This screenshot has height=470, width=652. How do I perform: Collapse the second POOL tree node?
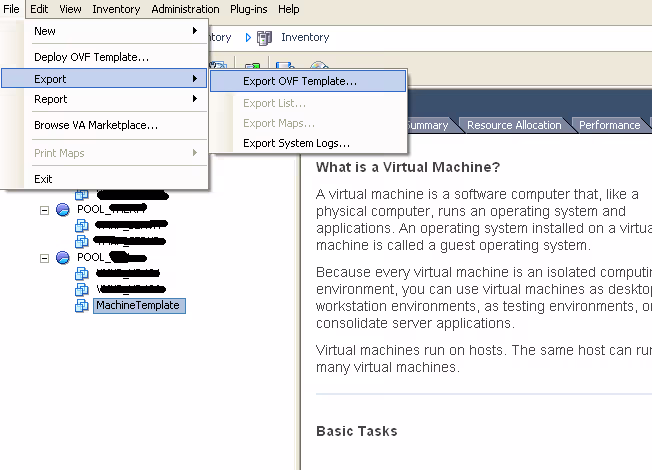(44, 257)
